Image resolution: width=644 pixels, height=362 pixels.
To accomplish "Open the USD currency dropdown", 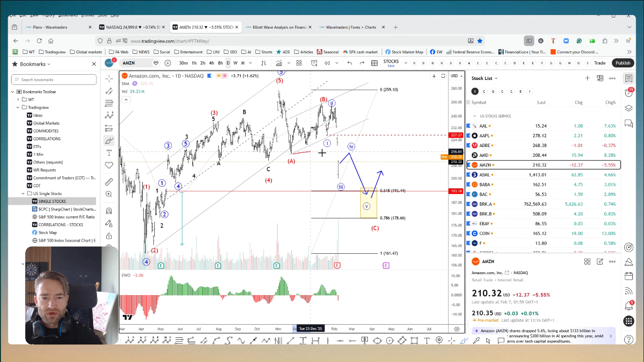I will pyautogui.click(x=456, y=76).
